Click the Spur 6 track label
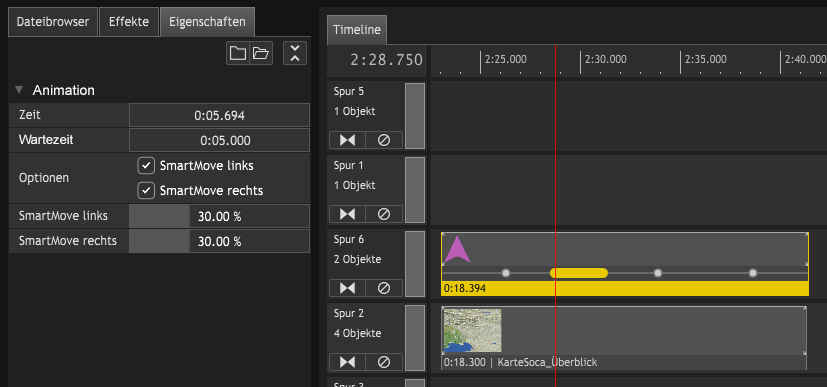This screenshot has width=827, height=387. (349, 239)
